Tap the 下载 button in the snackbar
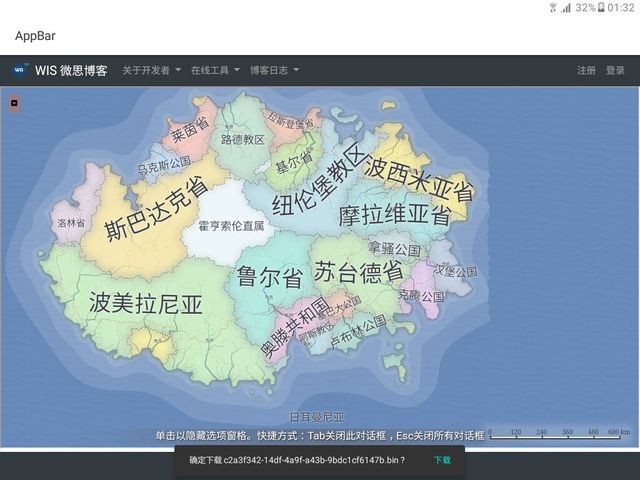 (442, 460)
